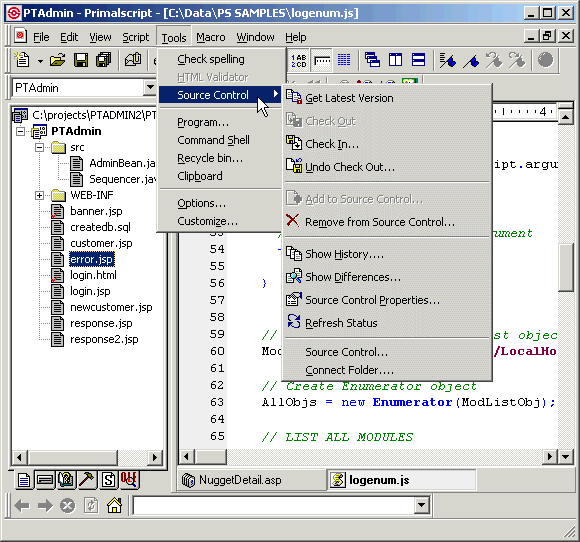Open the PTAdmin combo box dropdown

[x=150, y=88]
